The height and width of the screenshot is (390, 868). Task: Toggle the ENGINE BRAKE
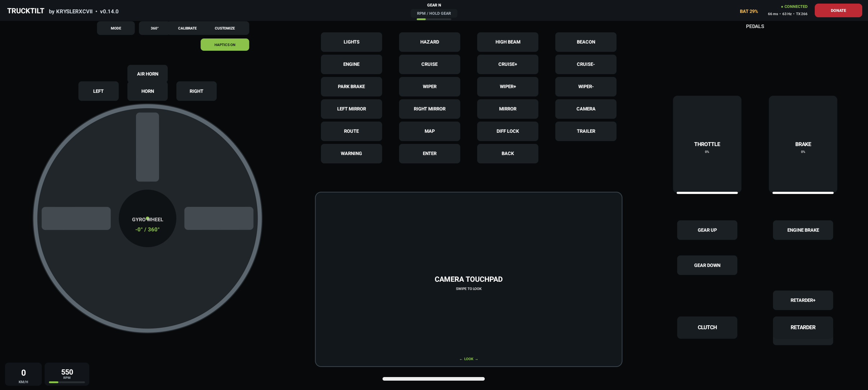pos(803,230)
